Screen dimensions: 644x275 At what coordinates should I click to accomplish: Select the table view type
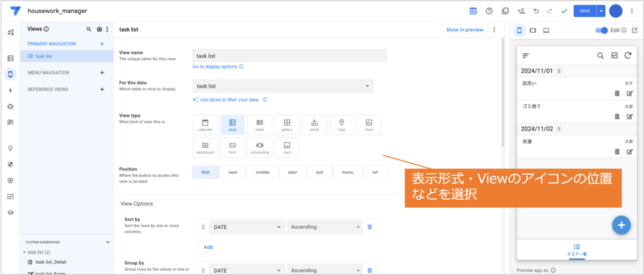point(260,125)
